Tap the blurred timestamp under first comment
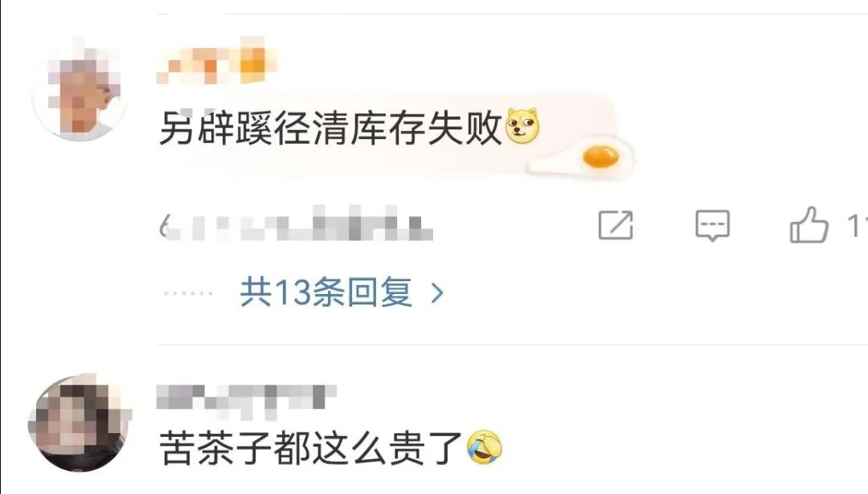Screen dimensions: 868x494 (x=296, y=224)
